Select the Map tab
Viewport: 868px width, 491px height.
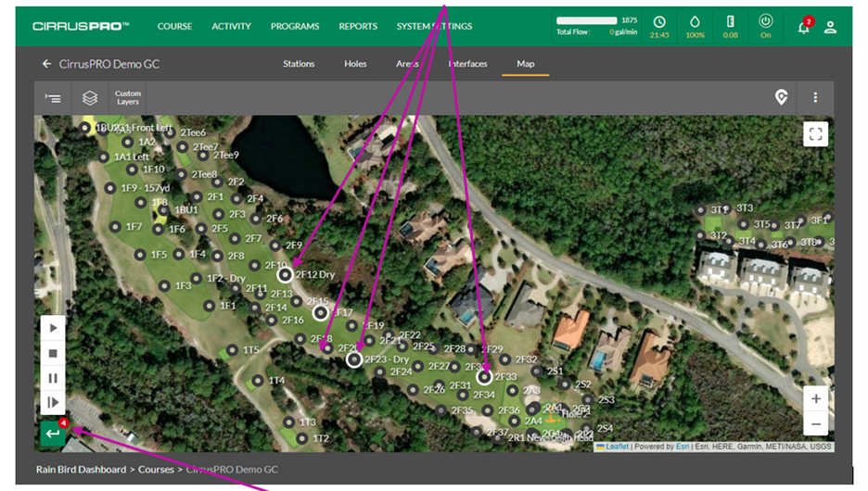point(526,64)
